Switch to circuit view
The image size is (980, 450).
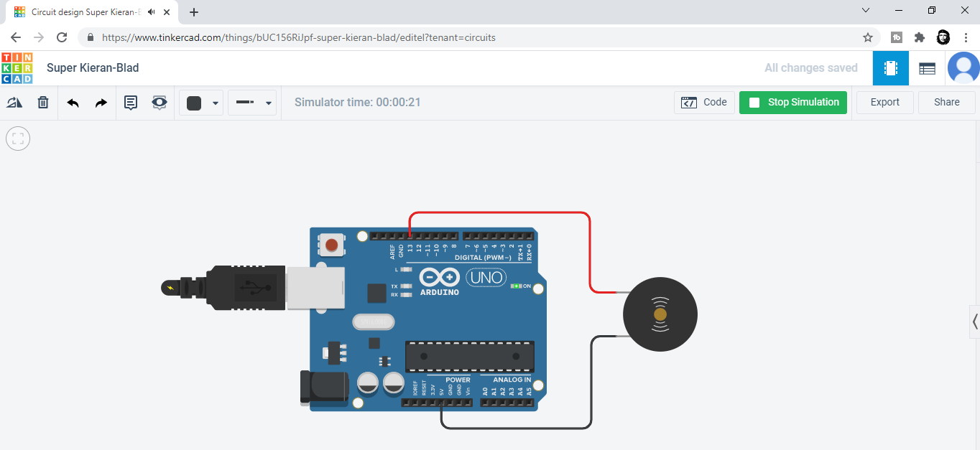[891, 68]
